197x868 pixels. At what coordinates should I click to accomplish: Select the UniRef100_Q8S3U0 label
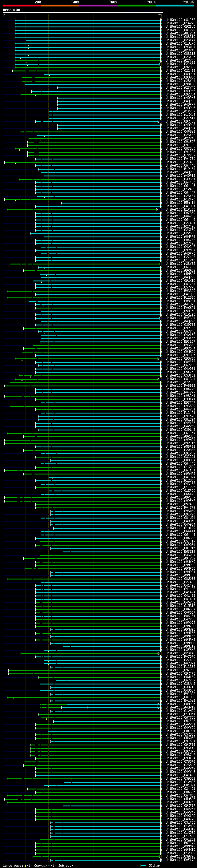[180, 149]
